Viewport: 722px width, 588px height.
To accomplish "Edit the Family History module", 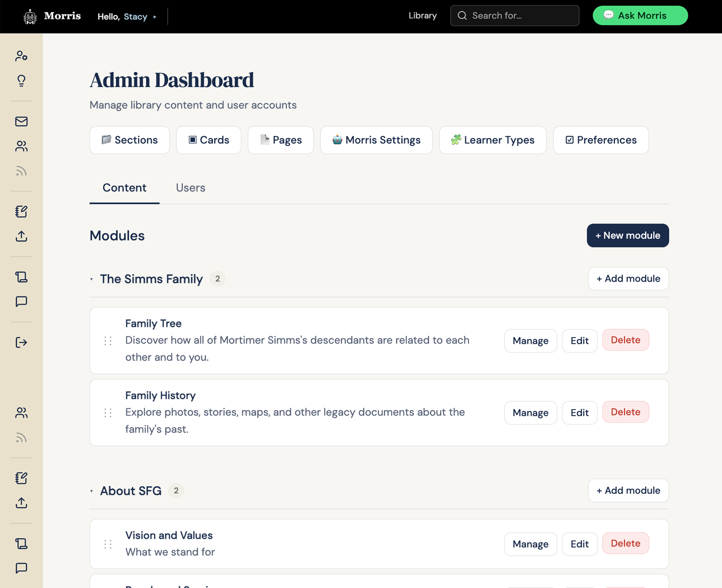I will click(580, 413).
